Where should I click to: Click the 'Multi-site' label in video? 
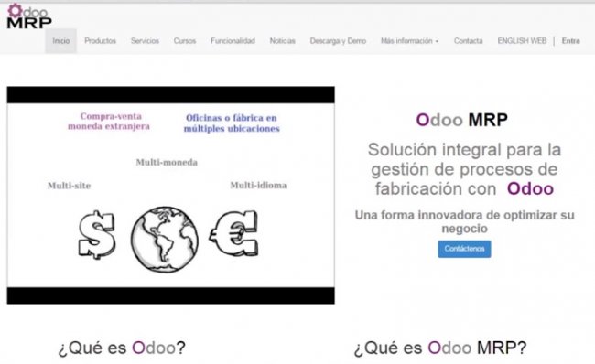69,186
